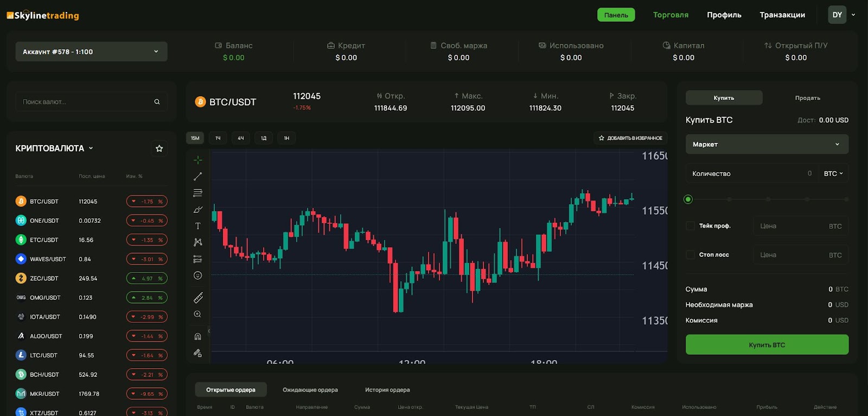Screen dimensions: 868x416
Task: Select the text annotation tool
Action: click(x=197, y=226)
